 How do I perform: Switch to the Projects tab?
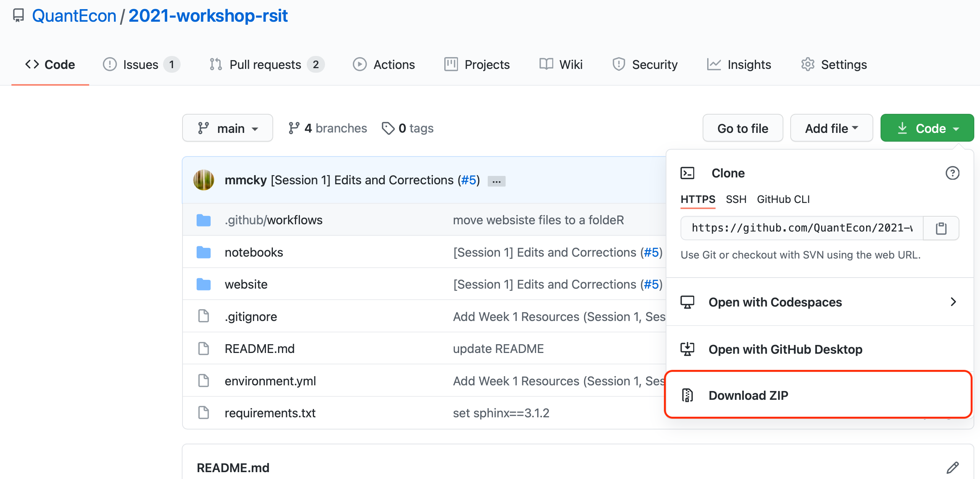click(x=477, y=64)
